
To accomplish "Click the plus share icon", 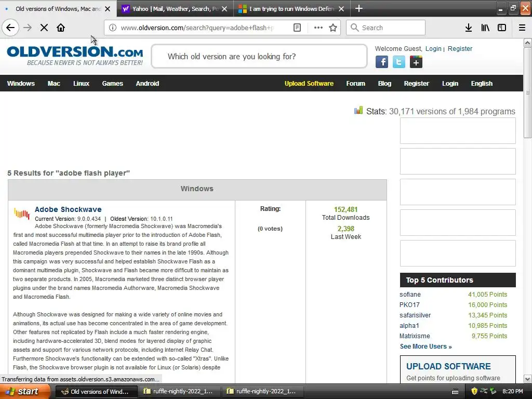I will (x=416, y=62).
